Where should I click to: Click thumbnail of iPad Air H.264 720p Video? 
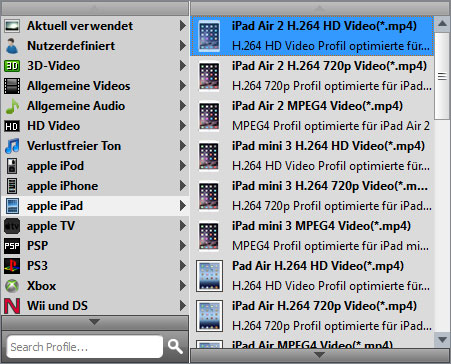[209, 316]
